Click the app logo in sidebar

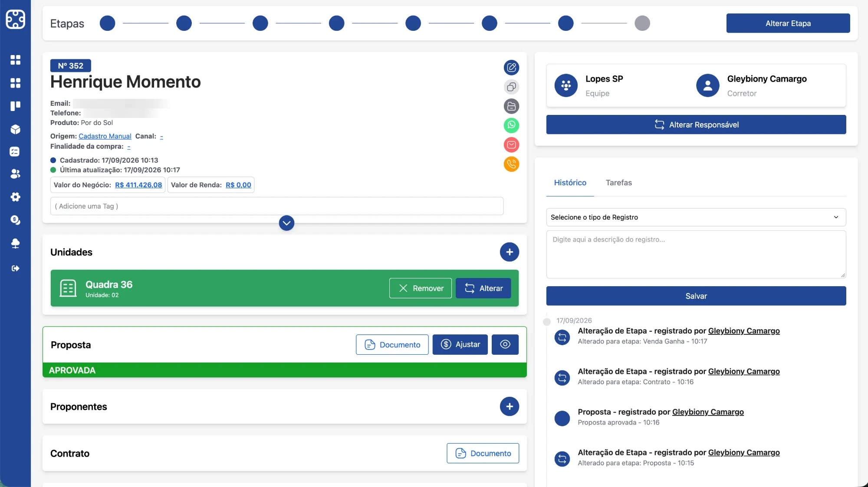point(15,19)
